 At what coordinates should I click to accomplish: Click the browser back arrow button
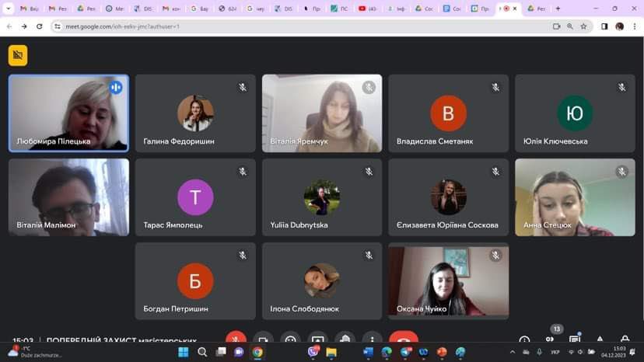[x=9, y=26]
